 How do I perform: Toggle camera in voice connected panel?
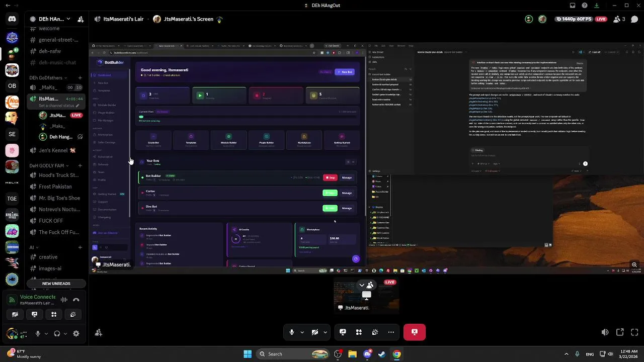pos(15,314)
